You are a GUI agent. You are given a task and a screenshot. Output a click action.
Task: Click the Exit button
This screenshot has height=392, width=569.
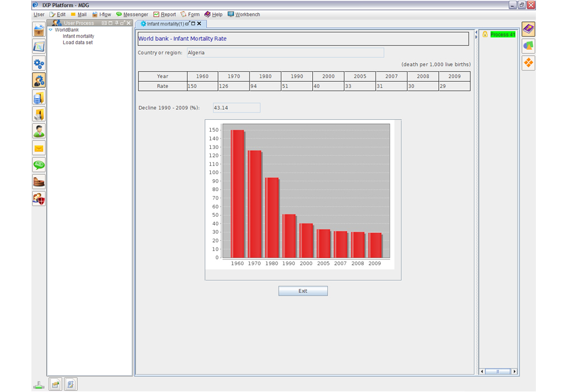click(303, 291)
